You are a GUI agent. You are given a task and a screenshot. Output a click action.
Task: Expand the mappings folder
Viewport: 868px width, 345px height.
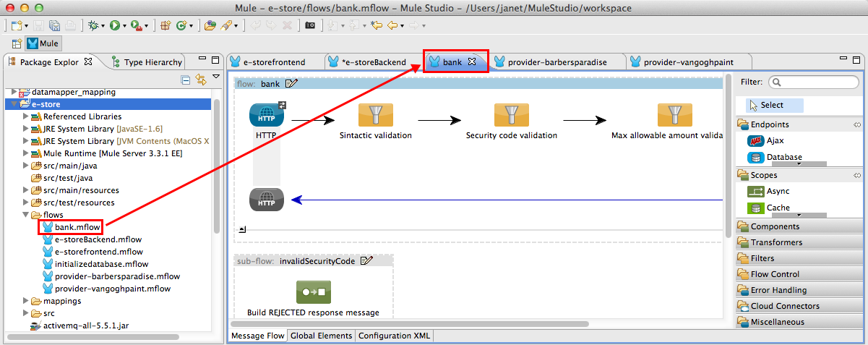click(x=26, y=301)
